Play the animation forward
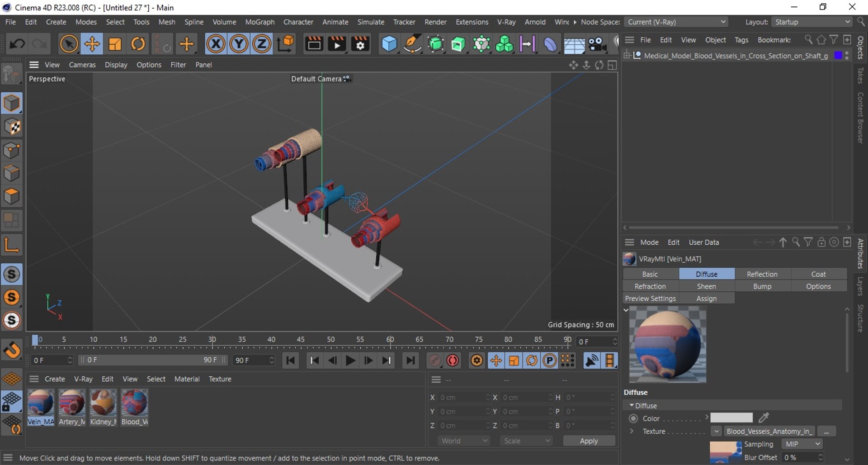Viewport: 868px width, 465px height. pyautogui.click(x=350, y=361)
